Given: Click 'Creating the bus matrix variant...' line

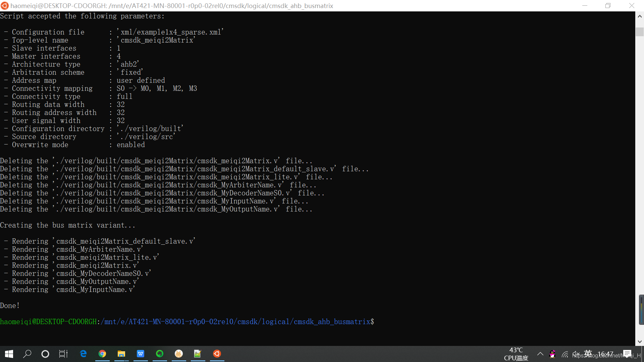Looking at the screenshot, I should [68, 225].
